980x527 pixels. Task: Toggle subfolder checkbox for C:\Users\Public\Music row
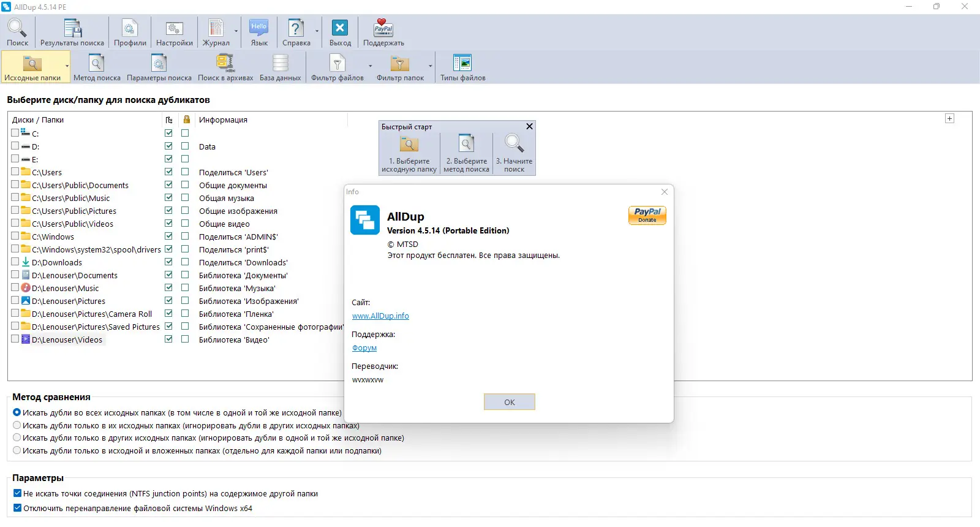168,197
